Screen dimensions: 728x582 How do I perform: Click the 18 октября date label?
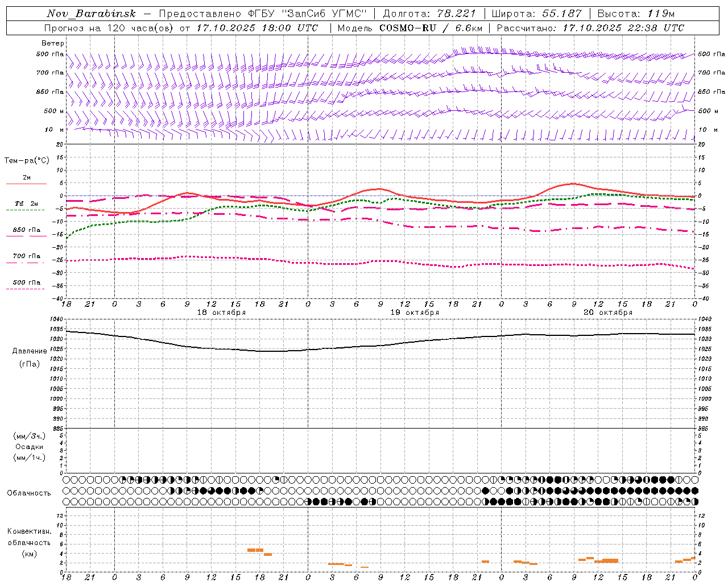click(221, 313)
